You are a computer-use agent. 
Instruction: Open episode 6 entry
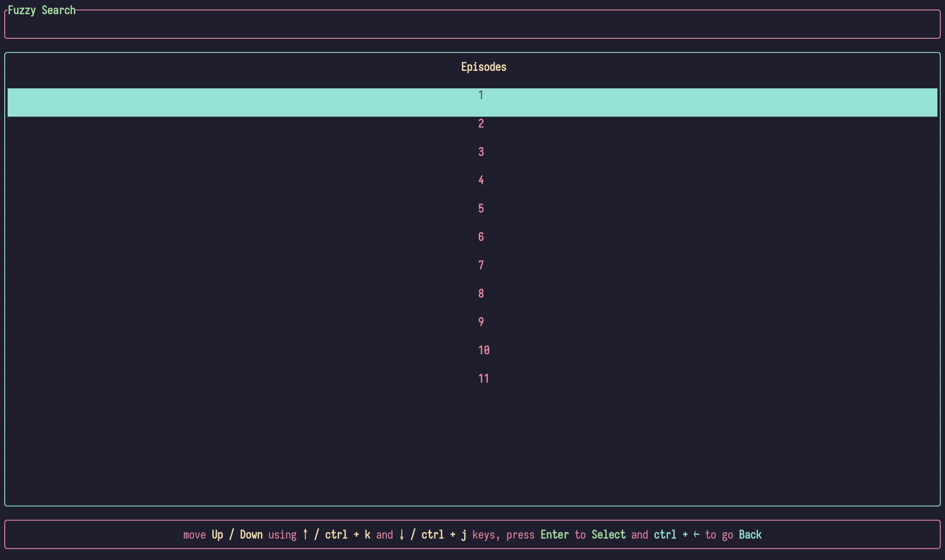481,237
